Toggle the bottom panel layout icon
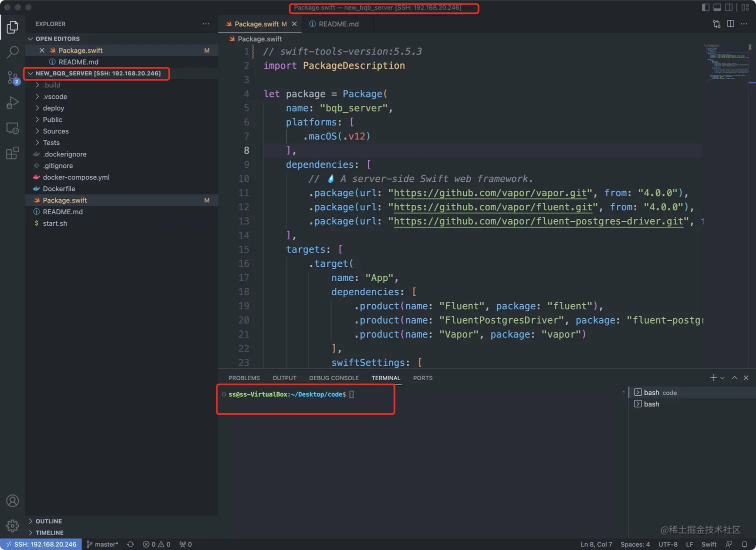756x550 pixels. tap(717, 7)
